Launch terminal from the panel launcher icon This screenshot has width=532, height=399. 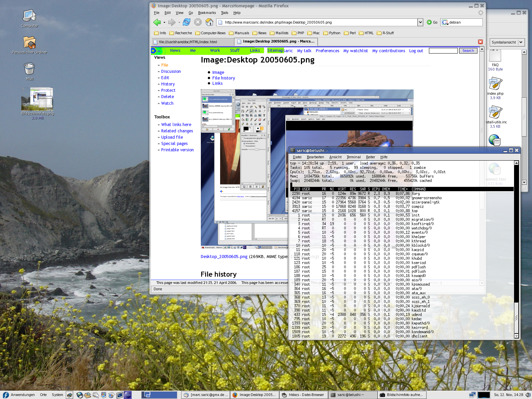119,395
